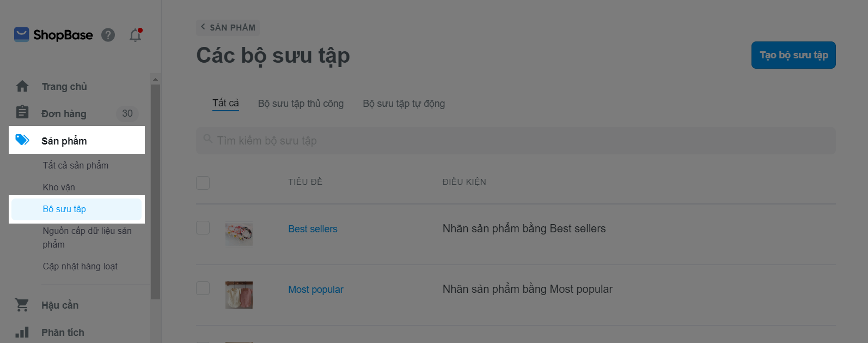The width and height of the screenshot is (868, 343).
Task: Click the Trang chủ home icon
Action: pyautogui.click(x=22, y=86)
